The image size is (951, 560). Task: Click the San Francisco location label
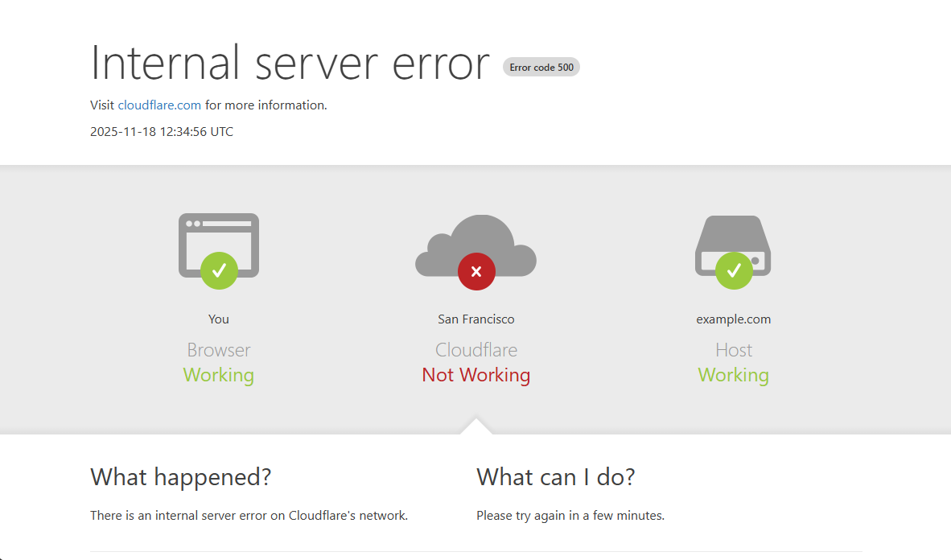click(x=476, y=319)
